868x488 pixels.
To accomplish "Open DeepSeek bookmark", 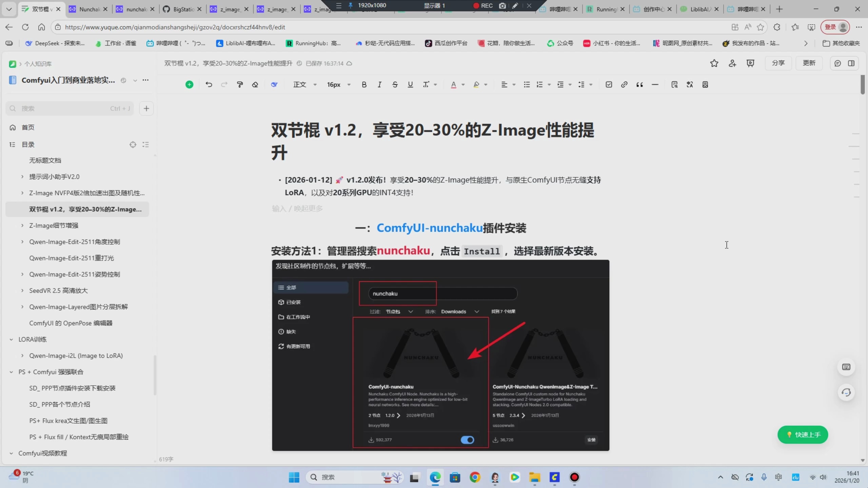I will click(x=55, y=43).
